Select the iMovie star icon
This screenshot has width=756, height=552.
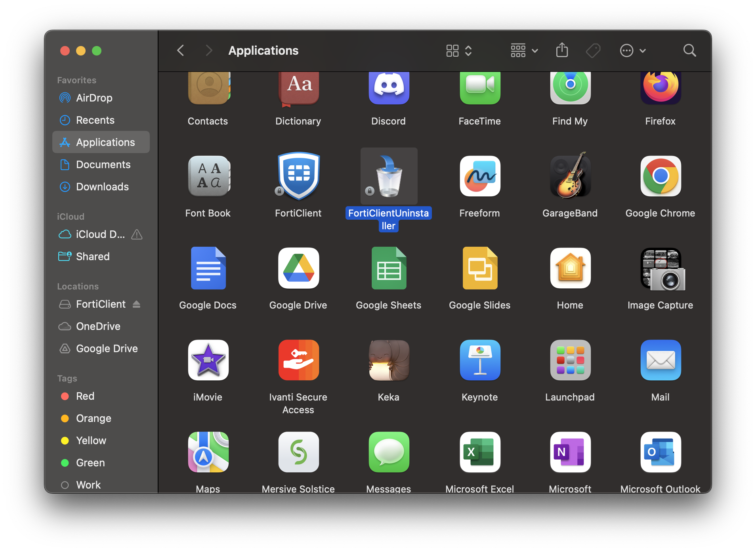208,360
